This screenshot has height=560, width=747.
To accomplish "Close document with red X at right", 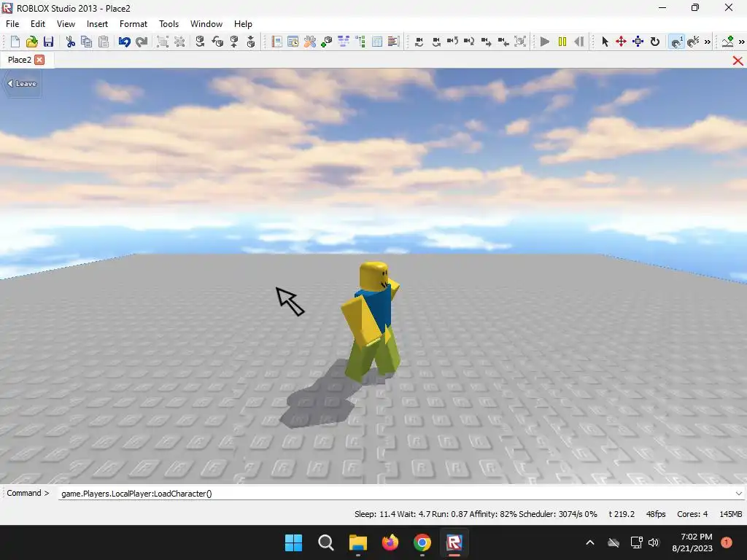I will (738, 61).
